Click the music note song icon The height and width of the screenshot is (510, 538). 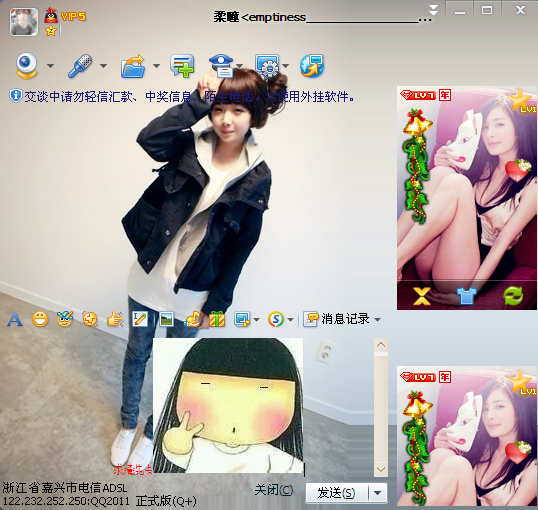click(x=192, y=319)
